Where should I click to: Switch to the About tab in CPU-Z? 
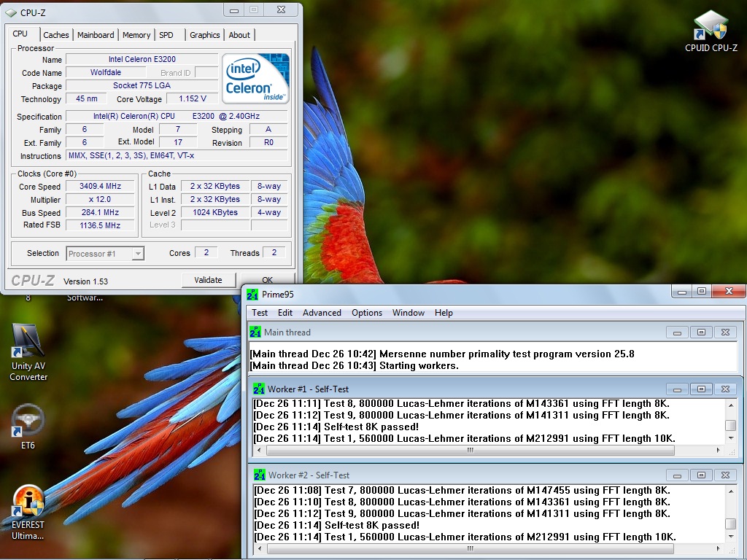[239, 35]
